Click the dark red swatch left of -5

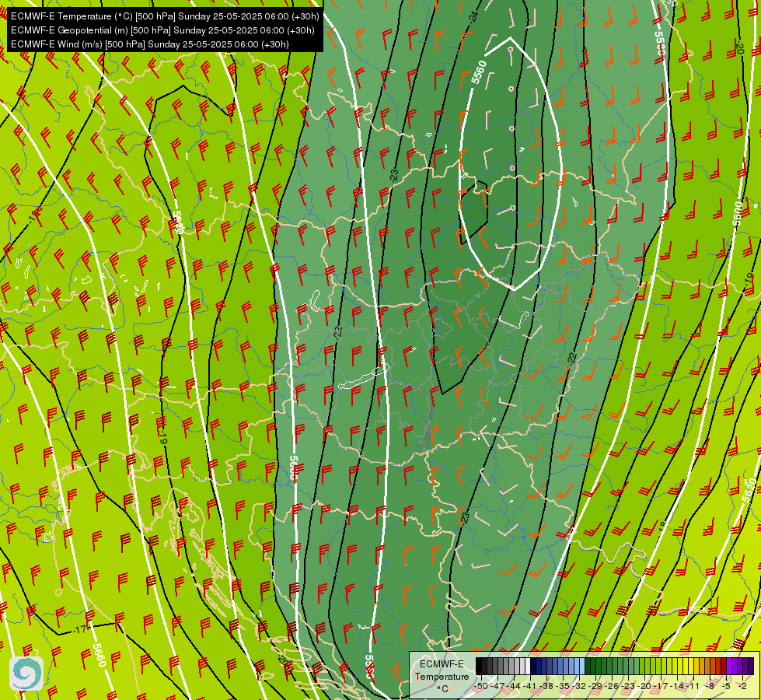pos(724,666)
